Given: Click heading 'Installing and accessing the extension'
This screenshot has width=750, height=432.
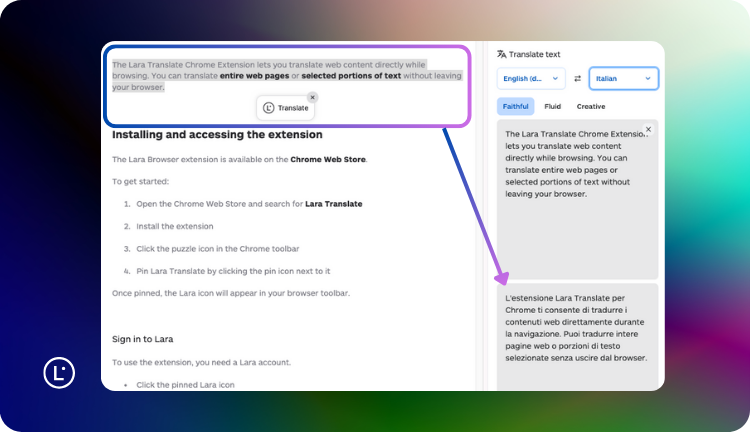Looking at the screenshot, I should click(217, 134).
